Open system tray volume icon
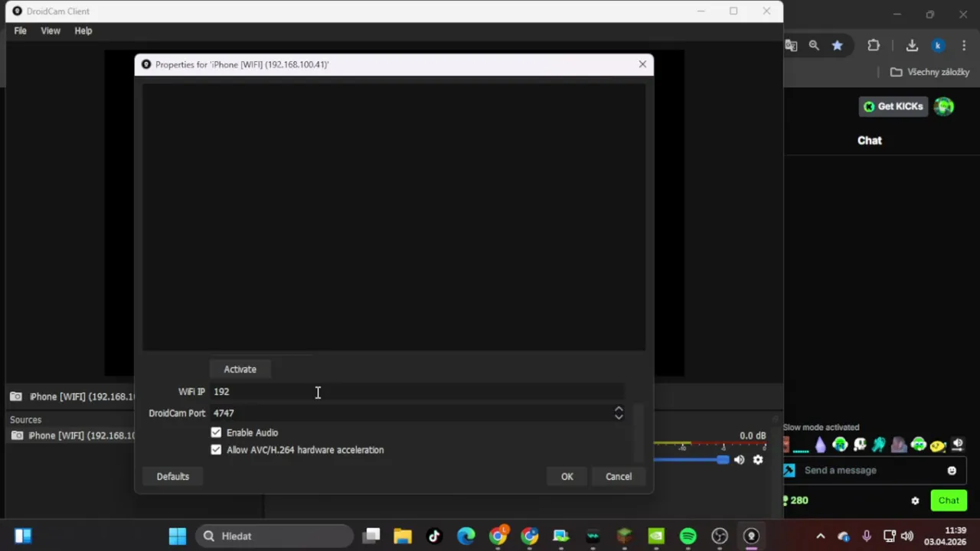Image resolution: width=980 pixels, height=551 pixels. click(907, 536)
